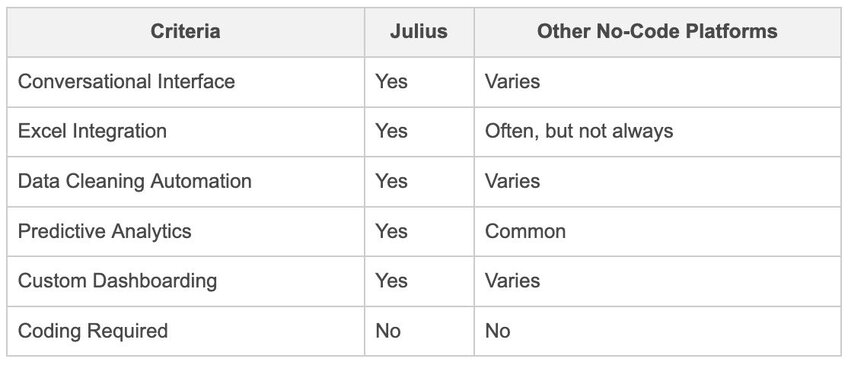Select the 'Often, but not always' cell
Image resolution: width=848 pixels, height=365 pixels.
[657, 131]
